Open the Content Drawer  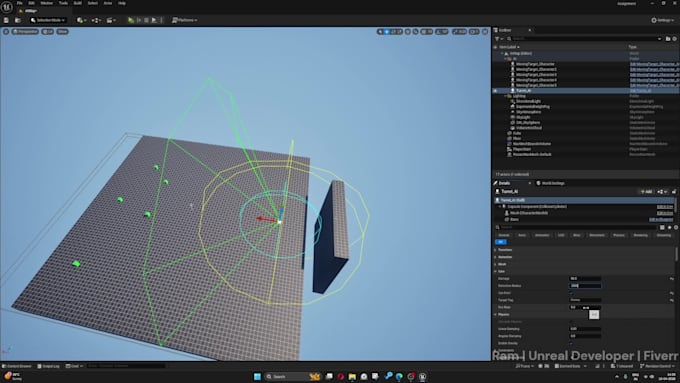point(17,366)
